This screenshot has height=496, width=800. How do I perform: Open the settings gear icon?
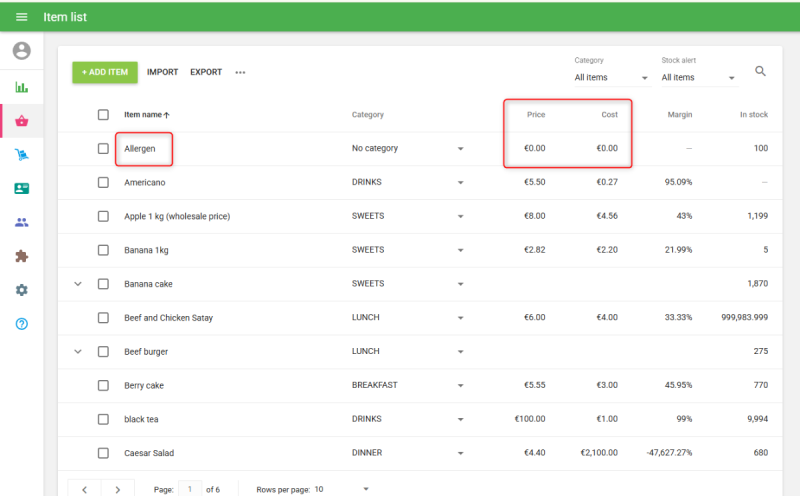pyautogui.click(x=21, y=290)
